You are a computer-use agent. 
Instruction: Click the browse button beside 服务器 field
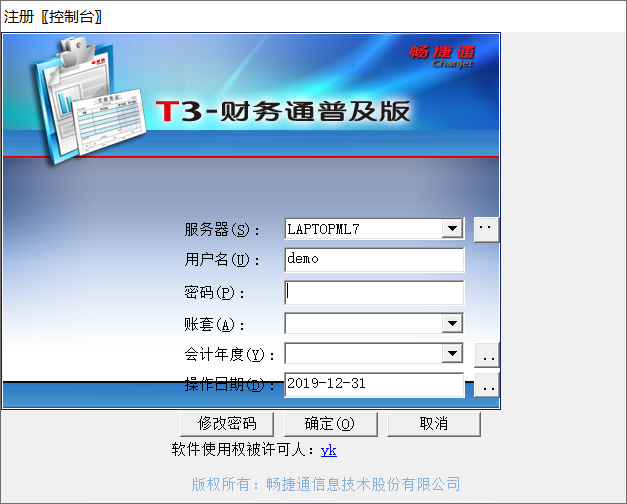click(486, 230)
